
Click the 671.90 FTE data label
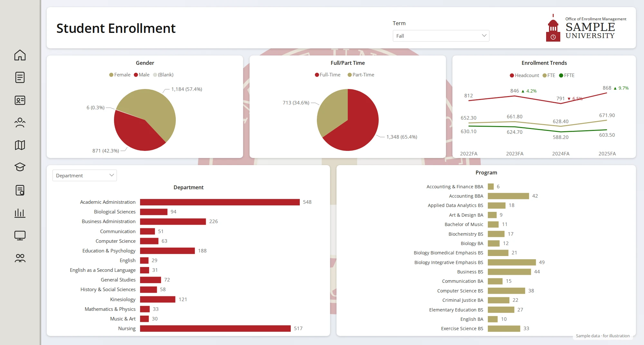[x=607, y=115]
